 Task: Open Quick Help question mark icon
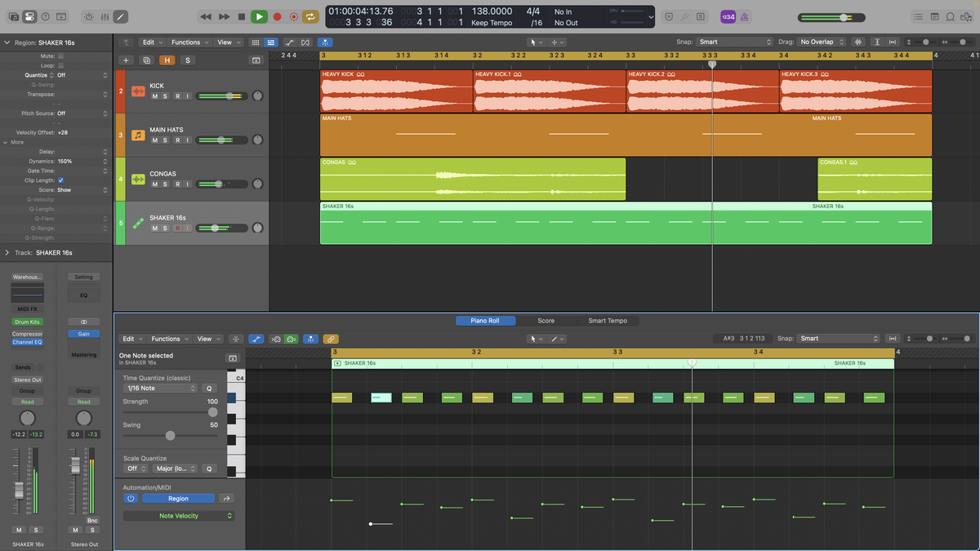[45, 16]
